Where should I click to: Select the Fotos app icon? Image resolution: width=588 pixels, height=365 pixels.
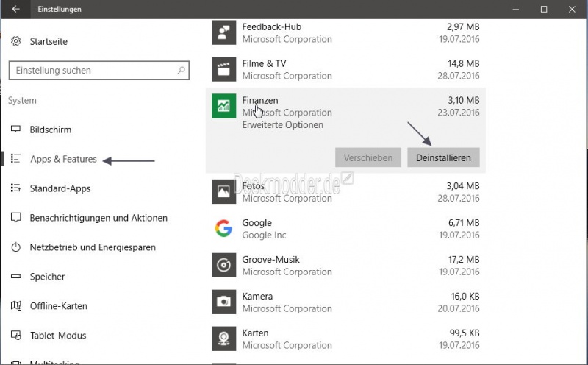click(223, 191)
